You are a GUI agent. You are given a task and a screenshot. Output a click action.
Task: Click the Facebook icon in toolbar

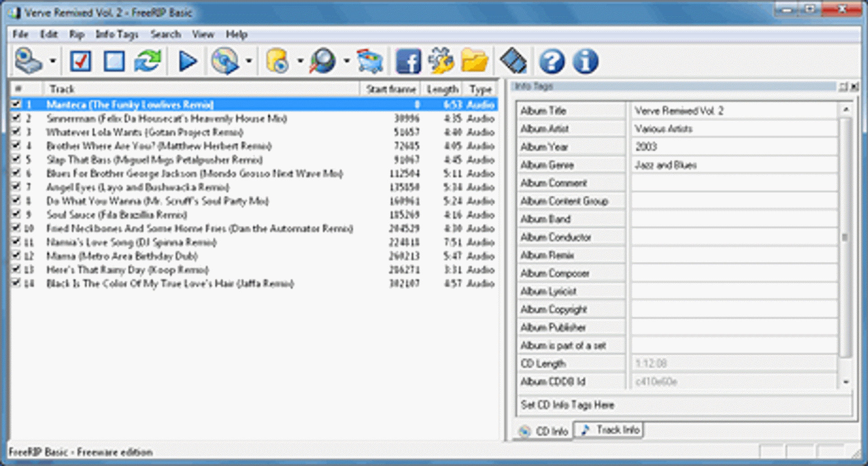(x=408, y=61)
